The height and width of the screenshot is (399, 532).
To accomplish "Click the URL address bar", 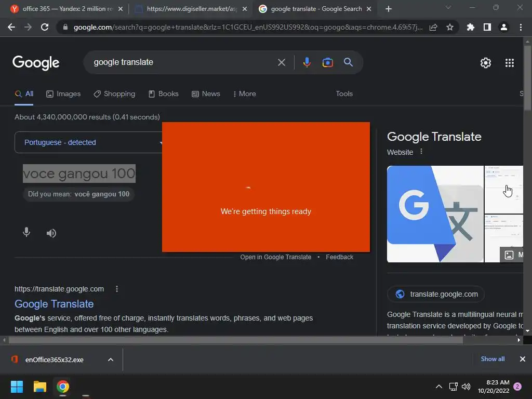I will pos(248,28).
